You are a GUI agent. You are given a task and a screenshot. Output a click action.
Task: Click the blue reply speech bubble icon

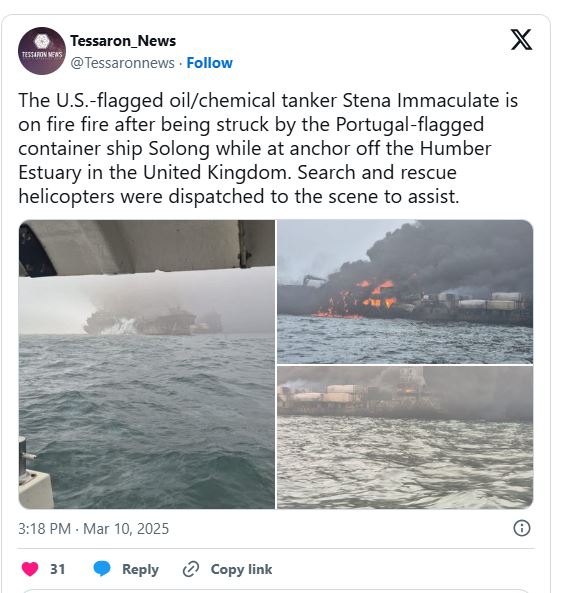click(102, 569)
